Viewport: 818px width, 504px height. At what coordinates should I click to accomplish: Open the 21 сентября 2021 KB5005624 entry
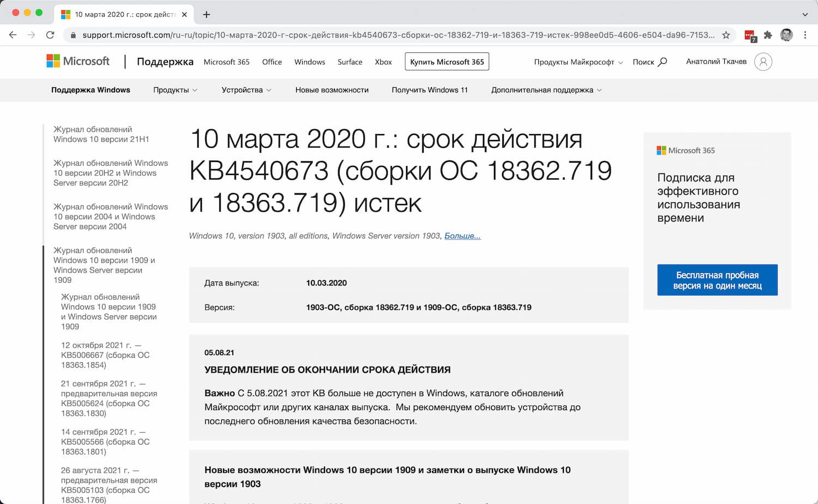(109, 398)
